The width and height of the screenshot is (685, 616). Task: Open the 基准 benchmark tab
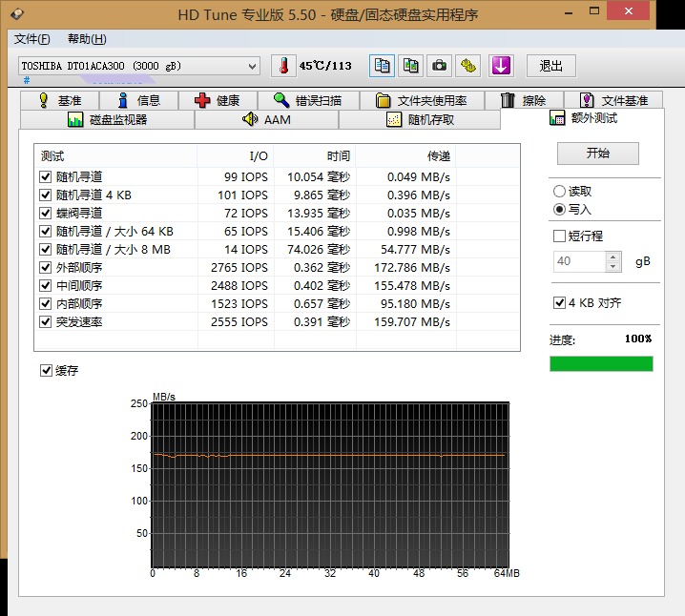click(x=60, y=100)
